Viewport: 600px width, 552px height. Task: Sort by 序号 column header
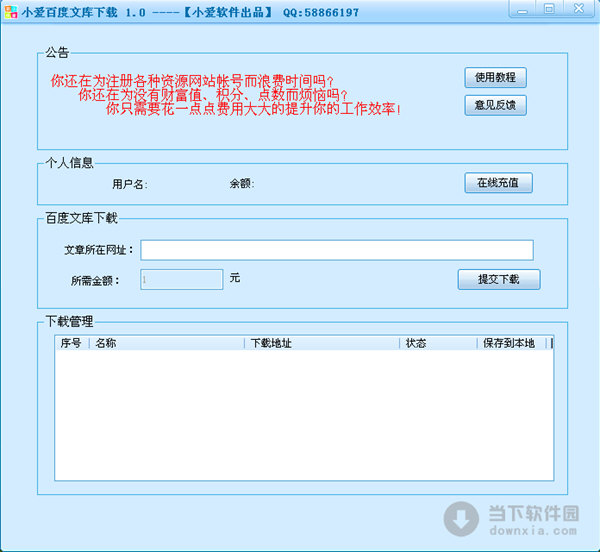click(x=71, y=343)
